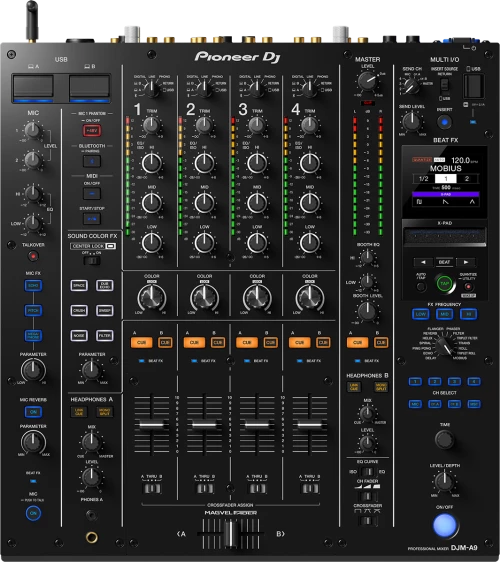Click Headphones B MONO SPLIT button
Screen dimensions: 500x562
tap(381, 387)
